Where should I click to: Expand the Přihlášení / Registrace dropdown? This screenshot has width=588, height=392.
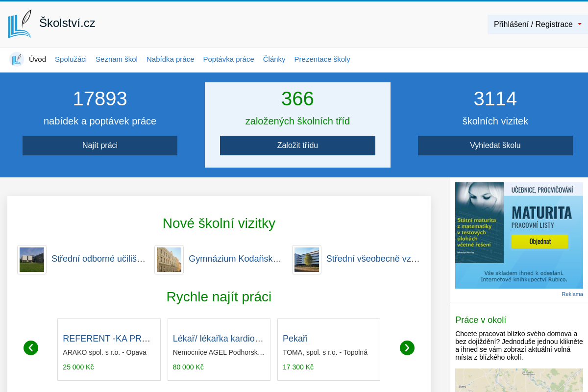click(x=538, y=24)
